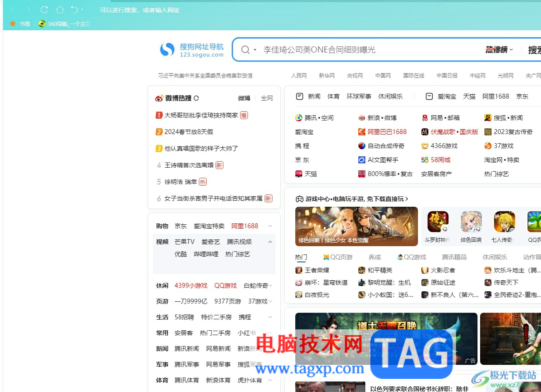
Task: Open the 4366游戏 site icon
Action: 425,146
